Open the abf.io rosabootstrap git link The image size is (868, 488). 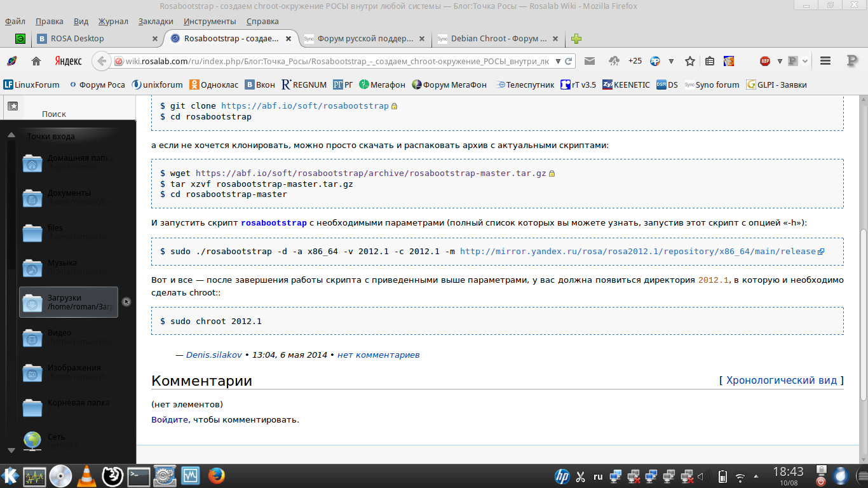click(x=305, y=106)
